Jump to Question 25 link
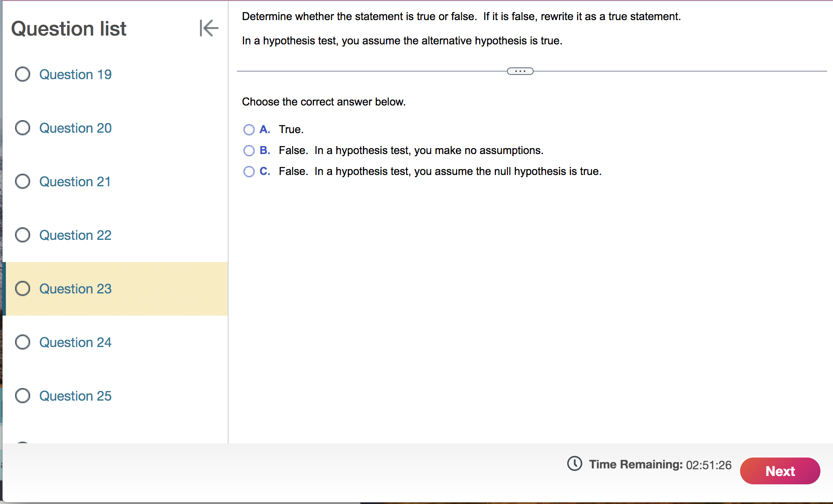Image resolution: width=833 pixels, height=504 pixels. point(75,396)
